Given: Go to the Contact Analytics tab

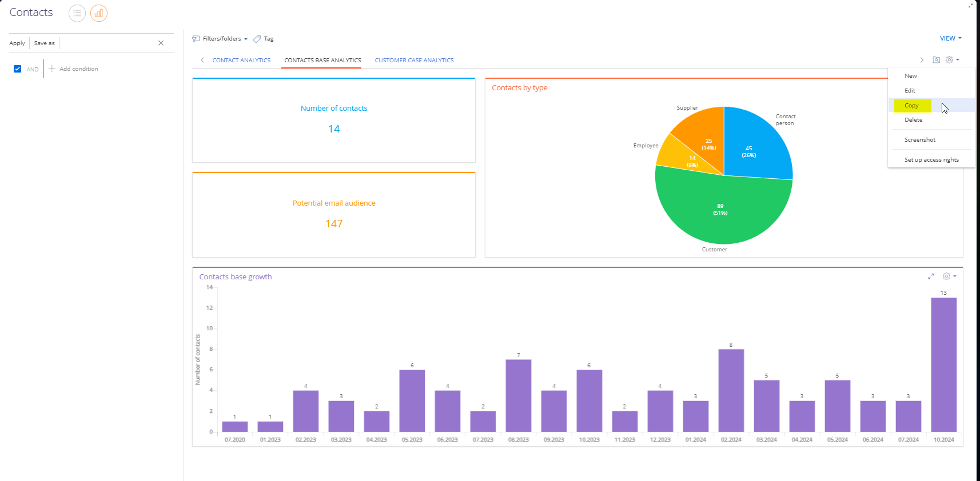Looking at the screenshot, I should click(x=241, y=60).
